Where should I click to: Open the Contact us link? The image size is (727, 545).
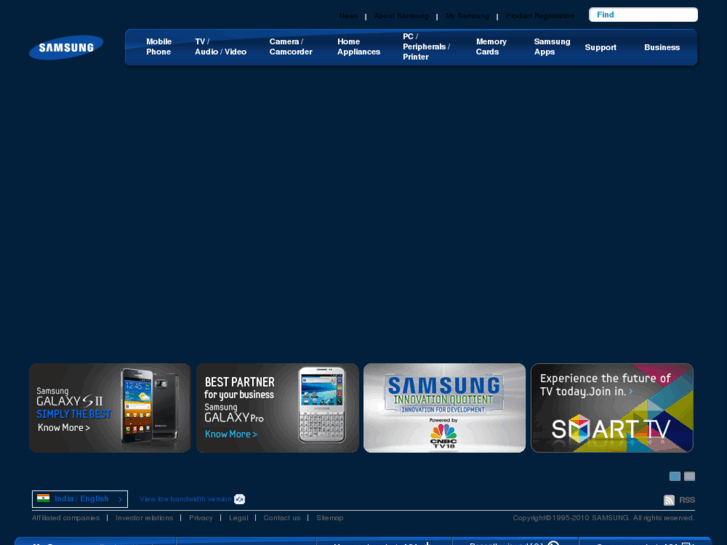click(x=282, y=518)
